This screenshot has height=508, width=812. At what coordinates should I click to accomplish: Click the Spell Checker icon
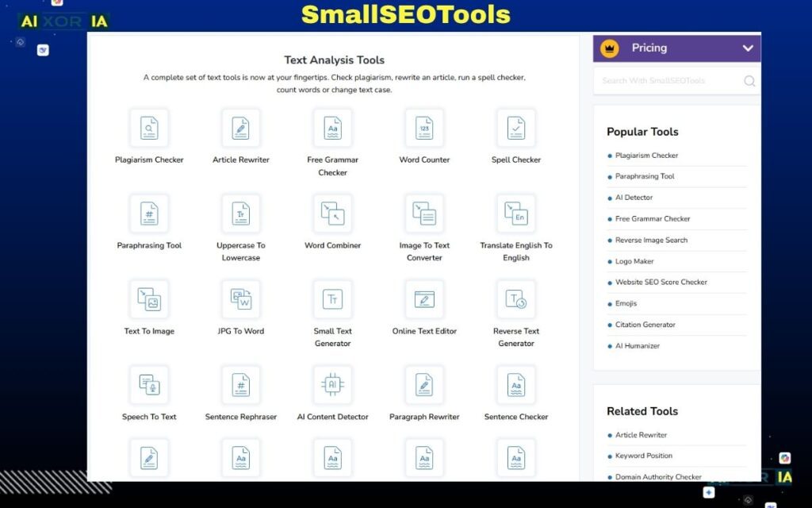point(515,128)
